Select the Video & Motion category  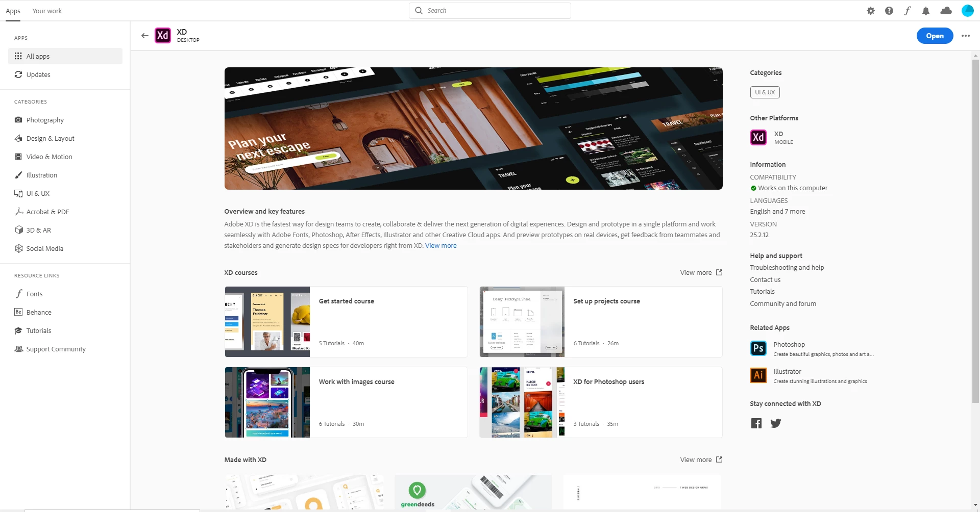(x=65, y=157)
